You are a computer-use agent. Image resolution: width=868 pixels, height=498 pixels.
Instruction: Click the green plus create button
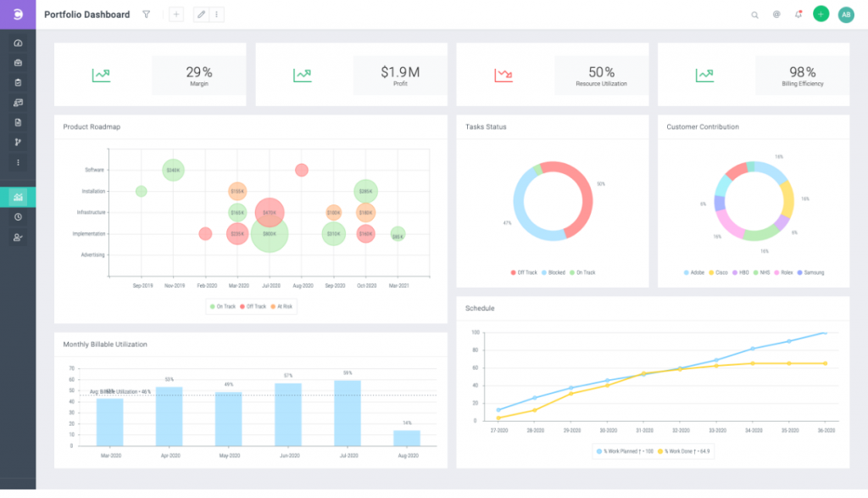[821, 14]
